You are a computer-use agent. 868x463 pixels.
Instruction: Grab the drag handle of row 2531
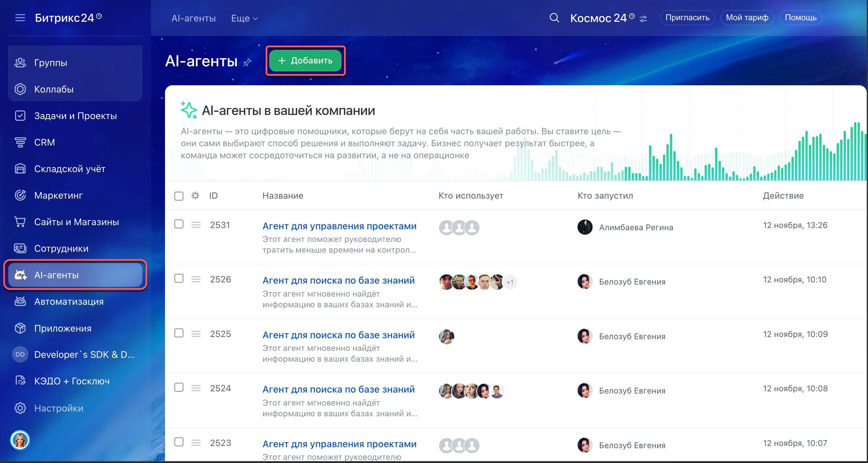196,225
